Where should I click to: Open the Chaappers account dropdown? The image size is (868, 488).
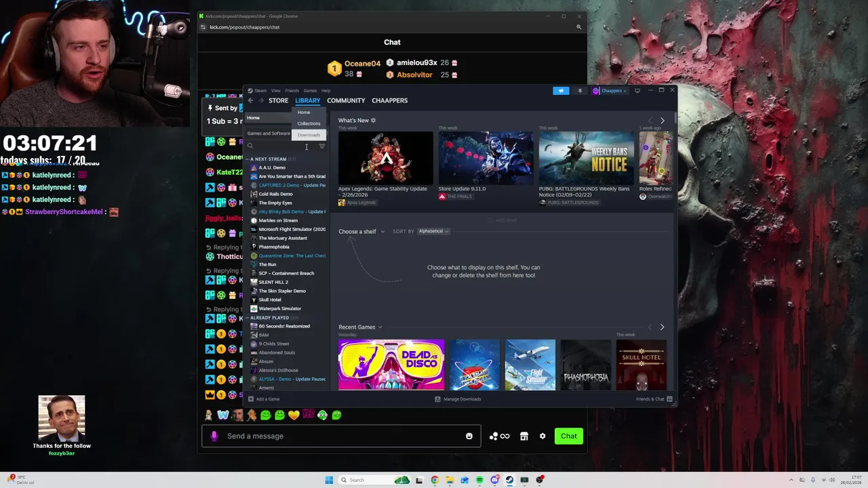[610, 90]
